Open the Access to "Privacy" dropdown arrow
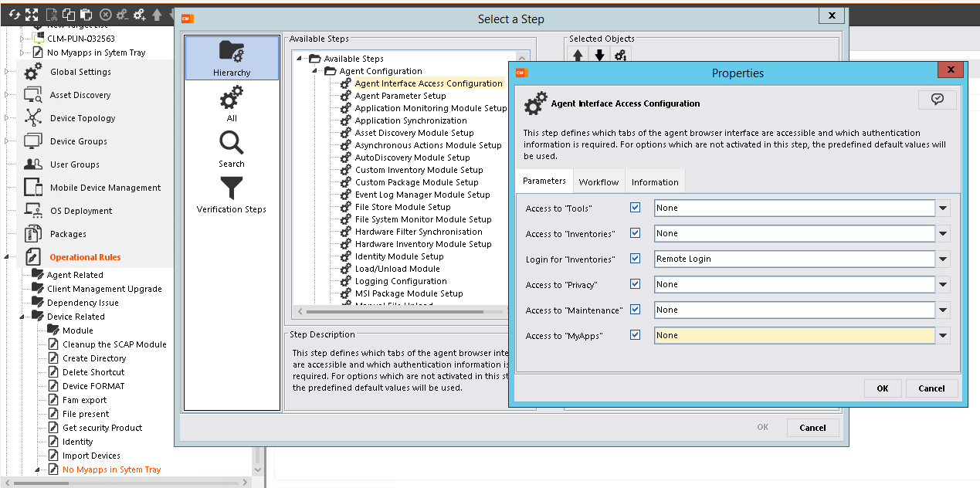The width and height of the screenshot is (980, 488). (943, 285)
